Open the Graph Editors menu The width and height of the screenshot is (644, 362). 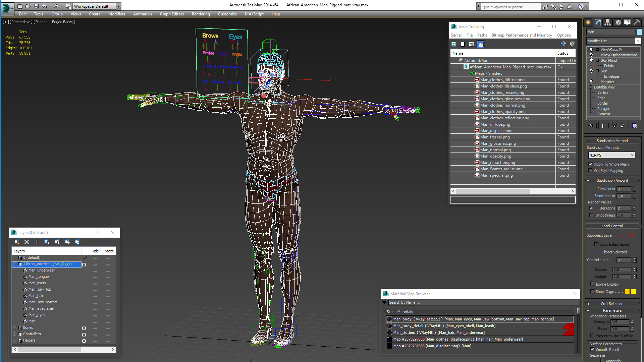pyautogui.click(x=172, y=14)
